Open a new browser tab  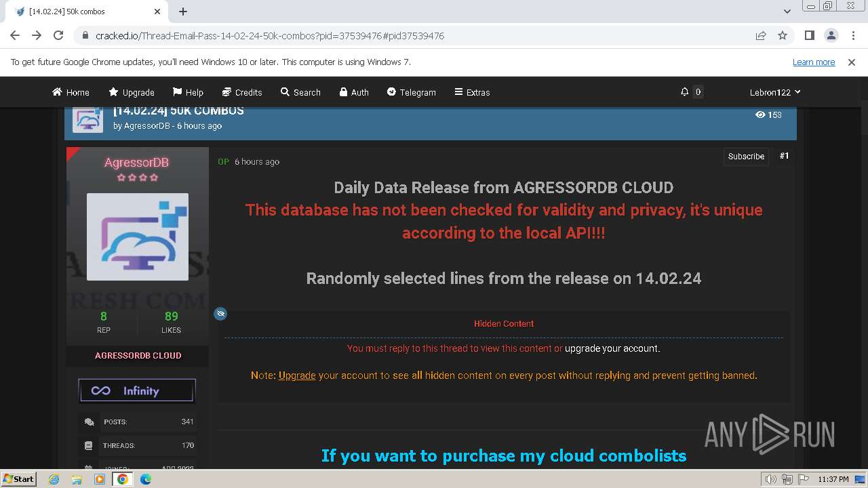(x=183, y=12)
